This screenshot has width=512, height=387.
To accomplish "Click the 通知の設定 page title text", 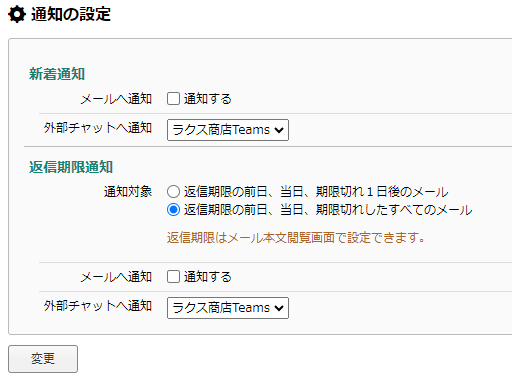I will [x=71, y=14].
